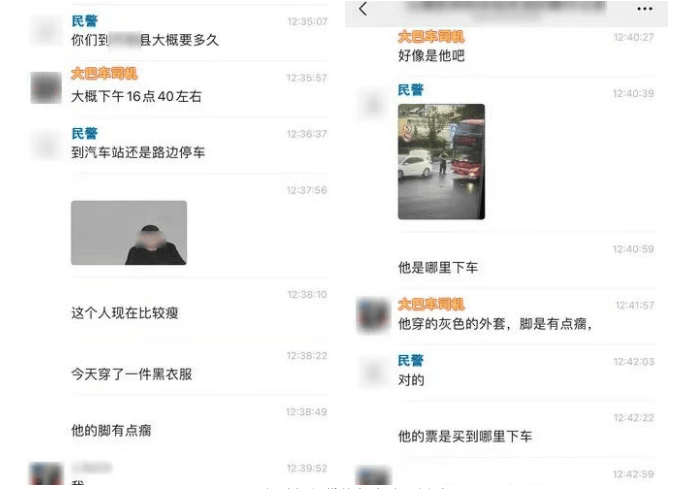Viewport: 674px width, 489px height.
Task: Select the 民警 name above 你们到 message
Action: pyautogui.click(x=84, y=21)
